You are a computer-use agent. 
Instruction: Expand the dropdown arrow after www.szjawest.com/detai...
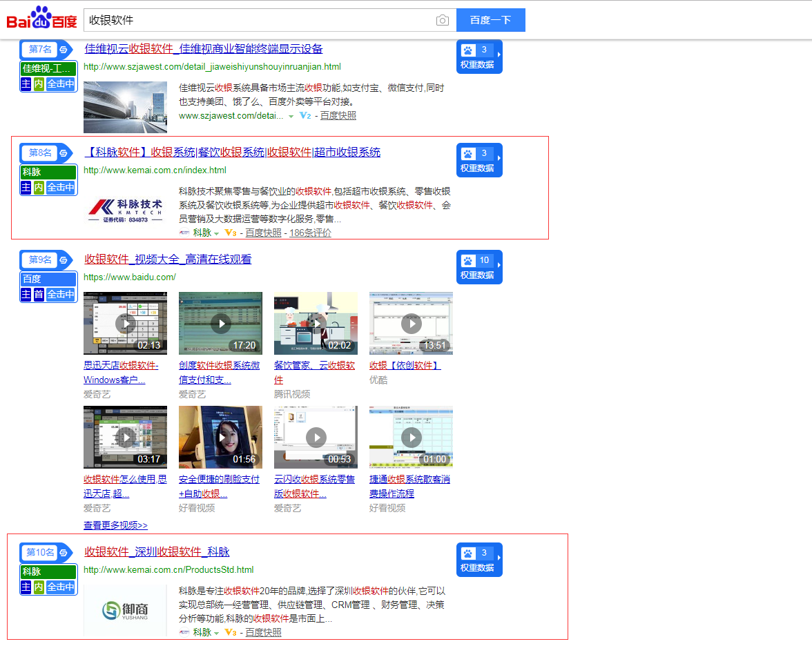291,117
